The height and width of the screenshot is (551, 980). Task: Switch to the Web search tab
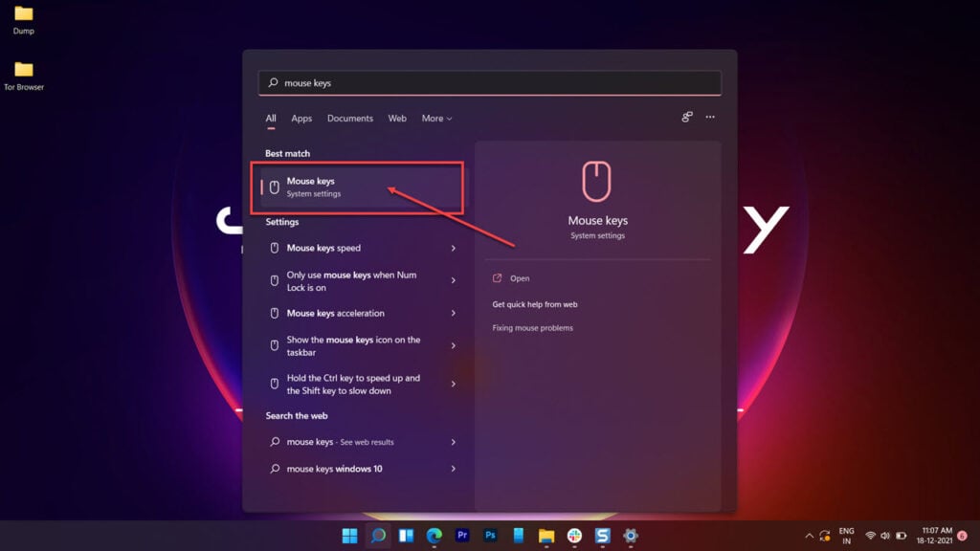point(397,118)
